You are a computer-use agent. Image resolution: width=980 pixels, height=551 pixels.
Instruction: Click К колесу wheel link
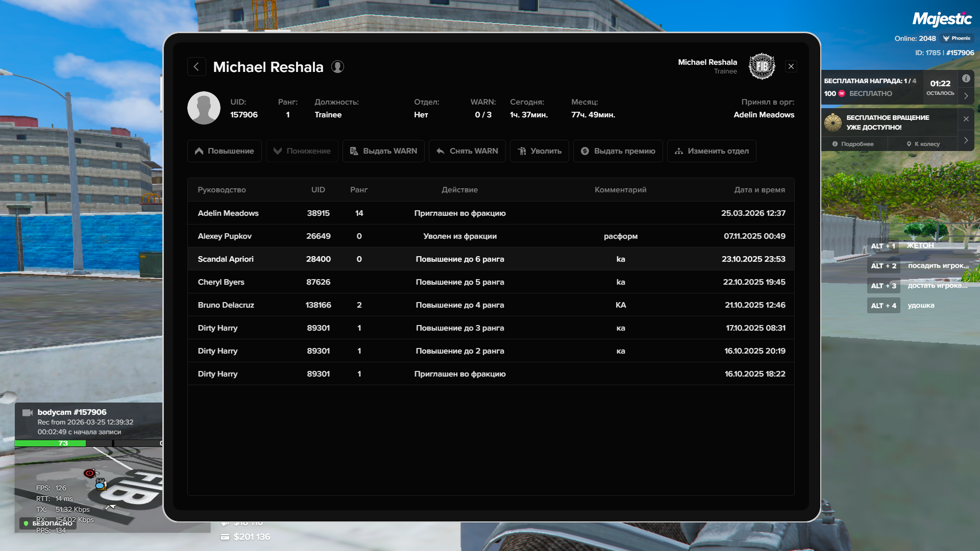coord(923,144)
